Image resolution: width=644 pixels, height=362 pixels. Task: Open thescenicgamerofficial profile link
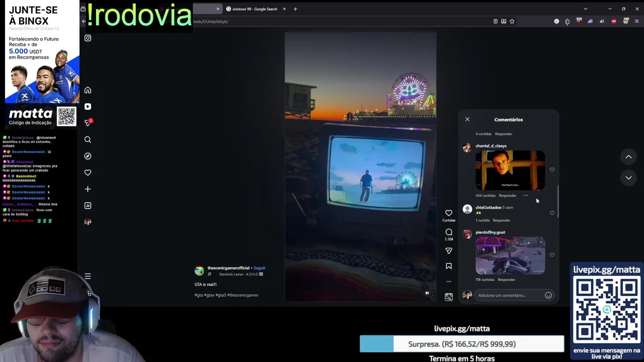click(x=228, y=268)
